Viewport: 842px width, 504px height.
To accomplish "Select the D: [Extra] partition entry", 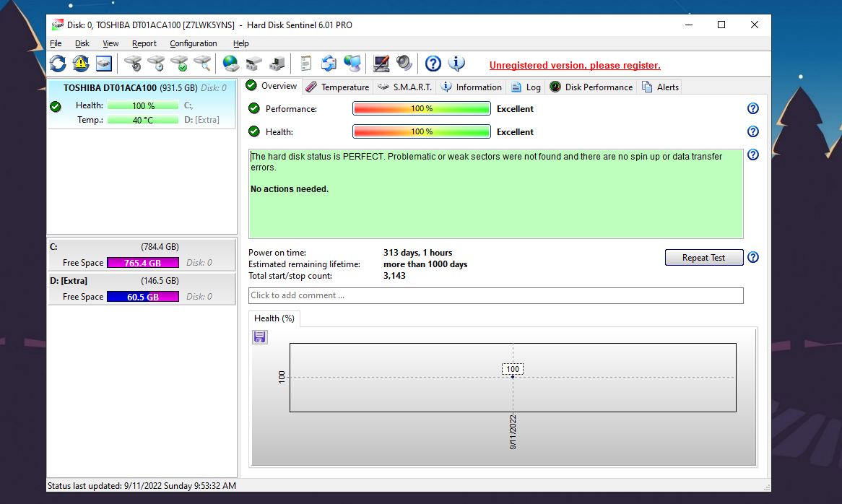I will (142, 289).
